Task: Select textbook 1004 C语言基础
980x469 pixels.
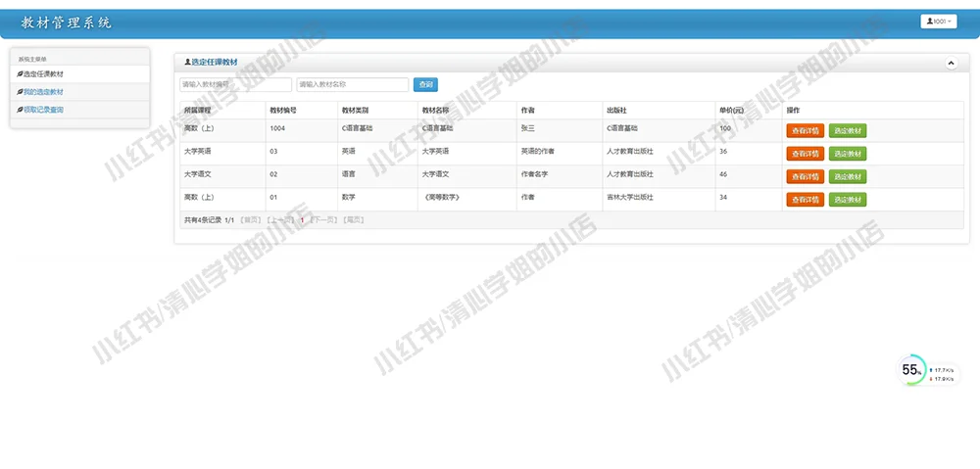Action: click(848, 131)
